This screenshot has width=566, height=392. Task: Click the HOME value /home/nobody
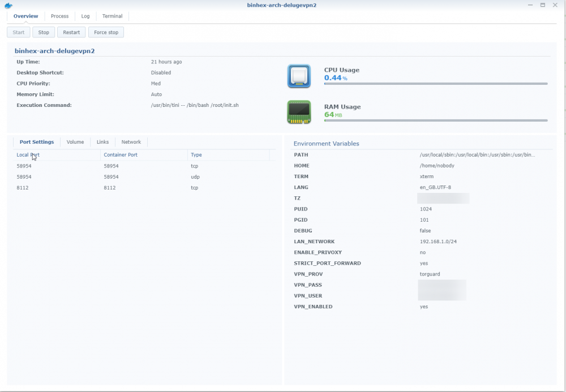point(437,166)
